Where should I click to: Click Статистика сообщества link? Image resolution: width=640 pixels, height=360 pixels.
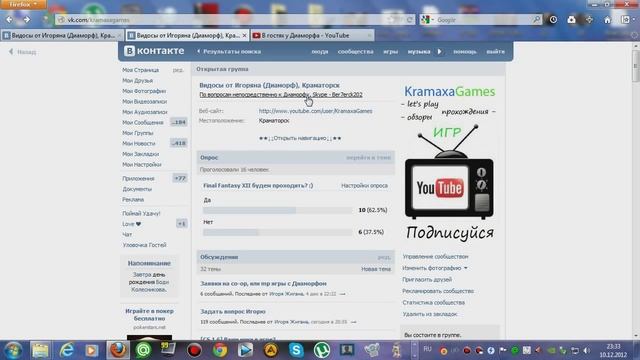433,302
